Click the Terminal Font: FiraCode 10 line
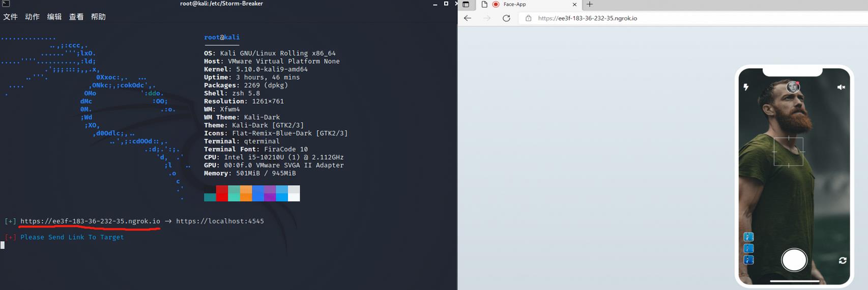Image resolution: width=868 pixels, height=290 pixels. pyautogui.click(x=256, y=149)
